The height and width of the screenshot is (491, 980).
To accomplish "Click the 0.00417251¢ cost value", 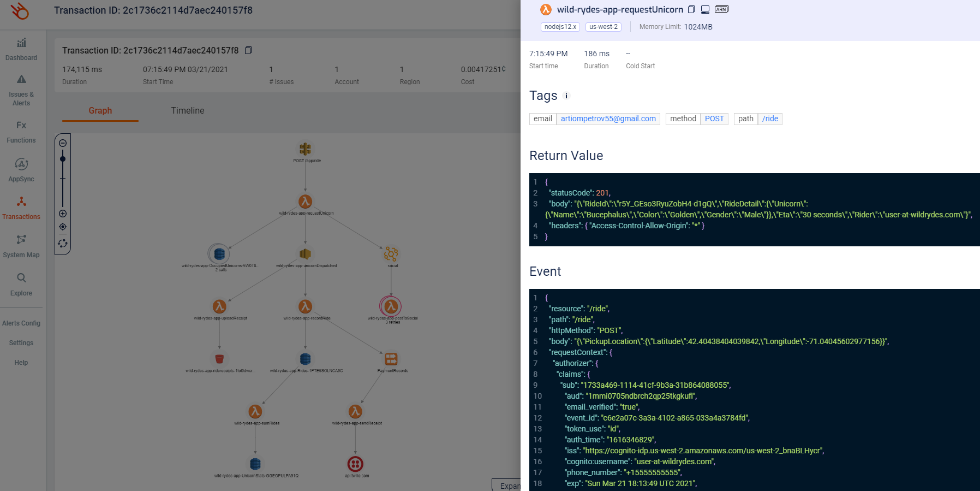I will click(483, 69).
